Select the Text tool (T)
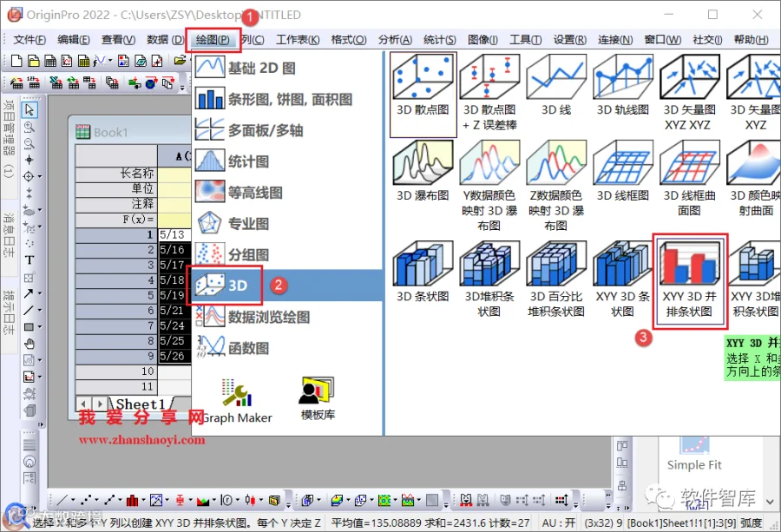This screenshot has height=532, width=781. point(30,260)
